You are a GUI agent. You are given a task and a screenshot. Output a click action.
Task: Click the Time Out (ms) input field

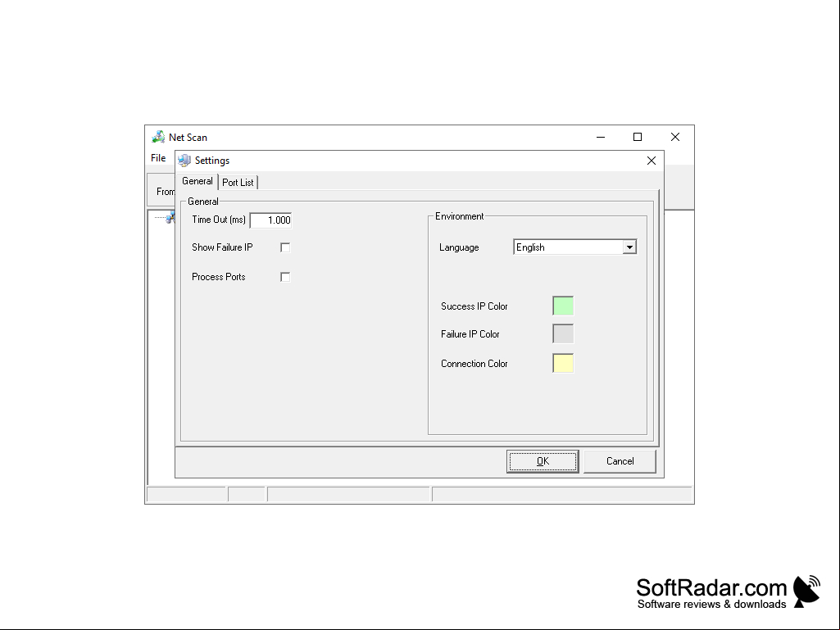271,220
